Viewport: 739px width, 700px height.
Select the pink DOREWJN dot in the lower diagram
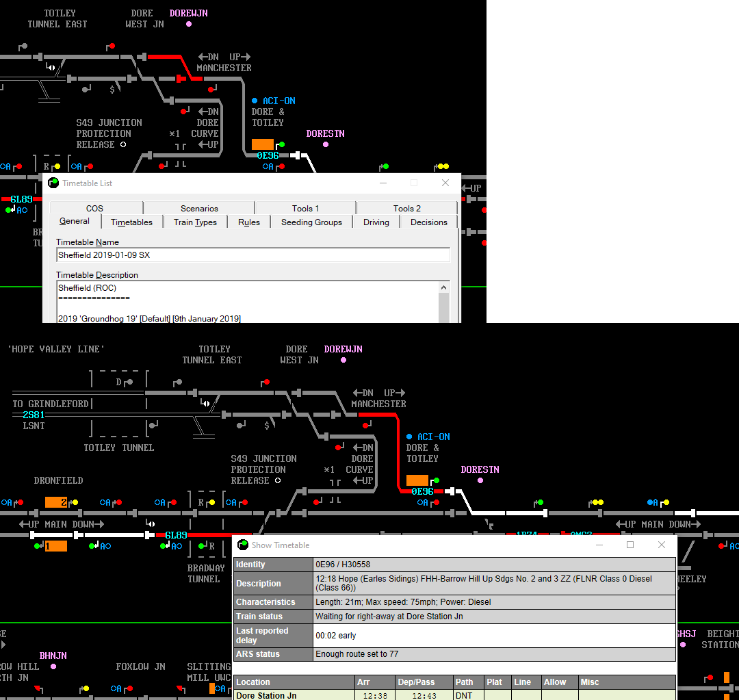pyautogui.click(x=343, y=360)
